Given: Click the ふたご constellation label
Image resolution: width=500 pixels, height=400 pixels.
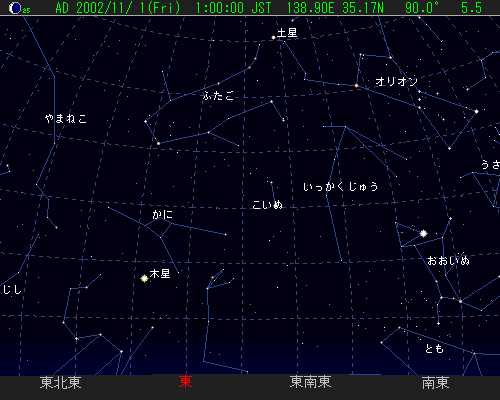Looking at the screenshot, I should coord(218,96).
